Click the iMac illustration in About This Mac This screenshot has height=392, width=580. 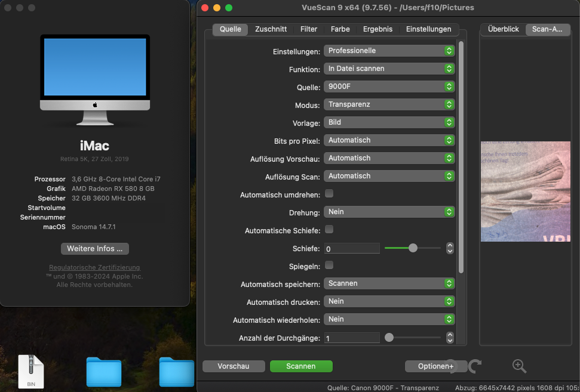point(95,79)
